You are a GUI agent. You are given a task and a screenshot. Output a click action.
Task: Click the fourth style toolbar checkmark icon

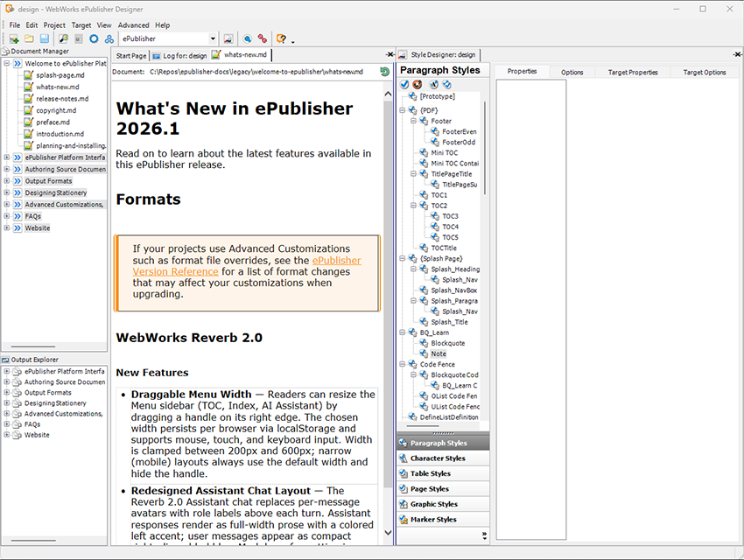[x=447, y=84]
